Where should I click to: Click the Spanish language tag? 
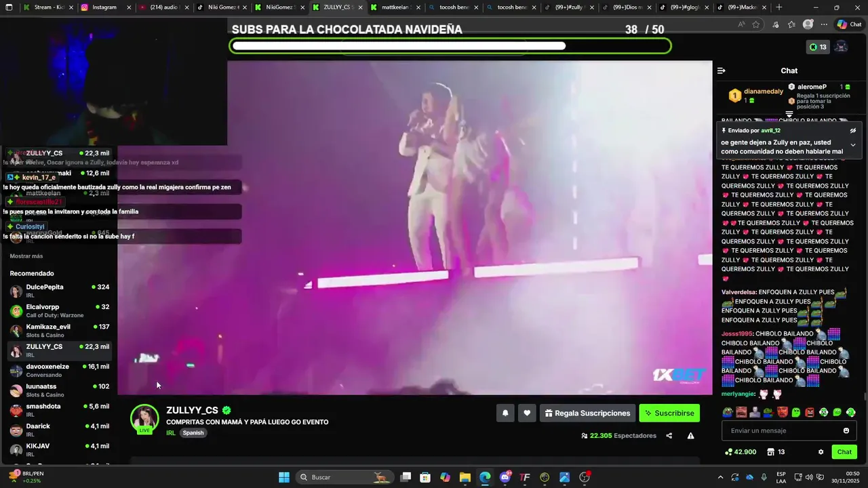coord(193,433)
